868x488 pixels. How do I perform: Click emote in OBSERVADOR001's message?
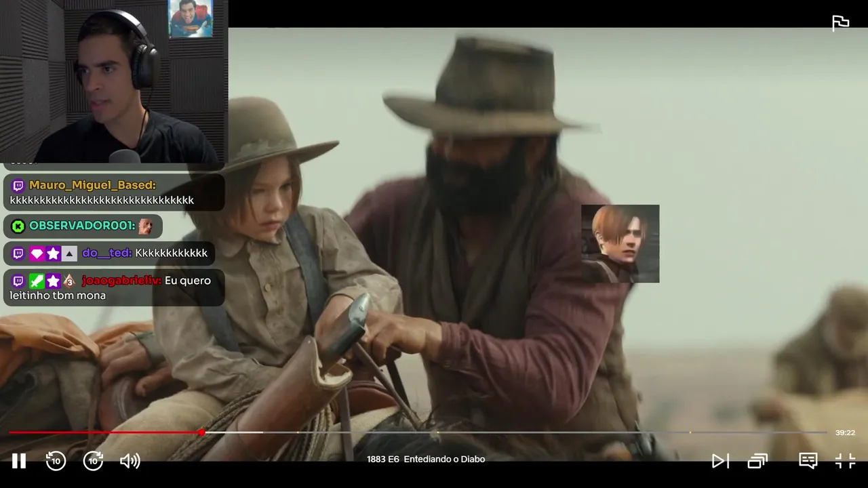pos(145,226)
